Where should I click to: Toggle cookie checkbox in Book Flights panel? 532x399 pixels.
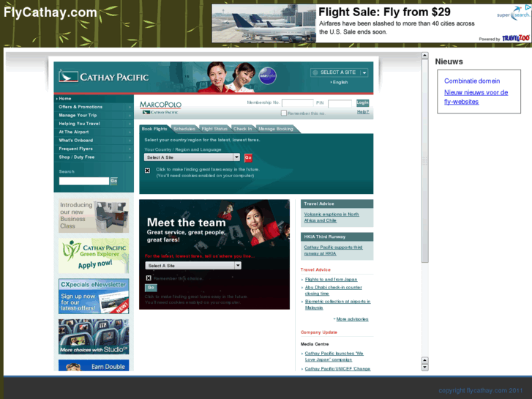point(147,171)
